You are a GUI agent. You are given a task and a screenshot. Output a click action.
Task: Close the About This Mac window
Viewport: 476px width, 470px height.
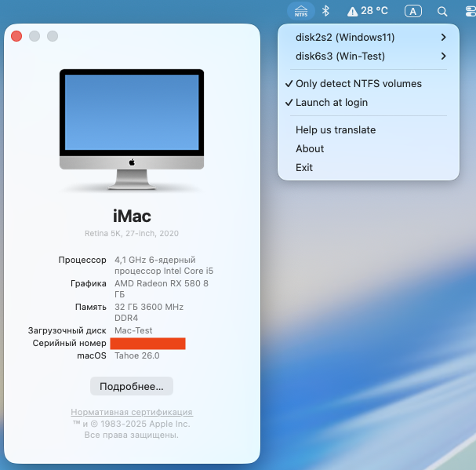point(16,36)
